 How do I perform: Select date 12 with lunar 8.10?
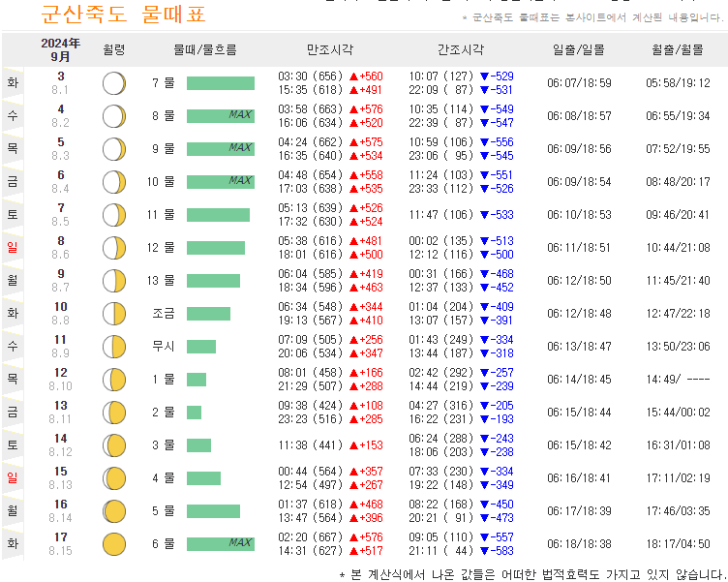61,379
